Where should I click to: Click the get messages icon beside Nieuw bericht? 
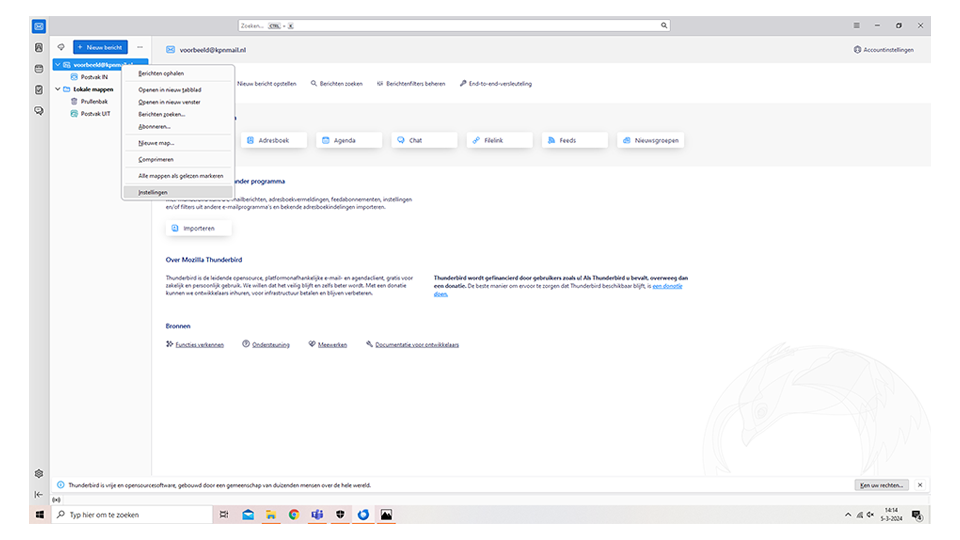(61, 47)
